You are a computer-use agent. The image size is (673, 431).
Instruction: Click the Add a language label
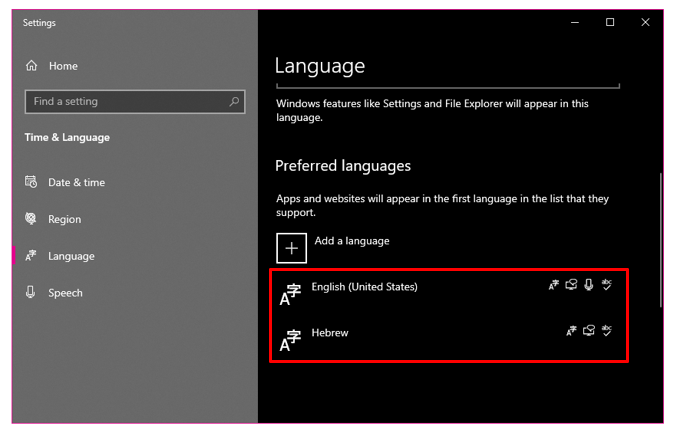[351, 241]
